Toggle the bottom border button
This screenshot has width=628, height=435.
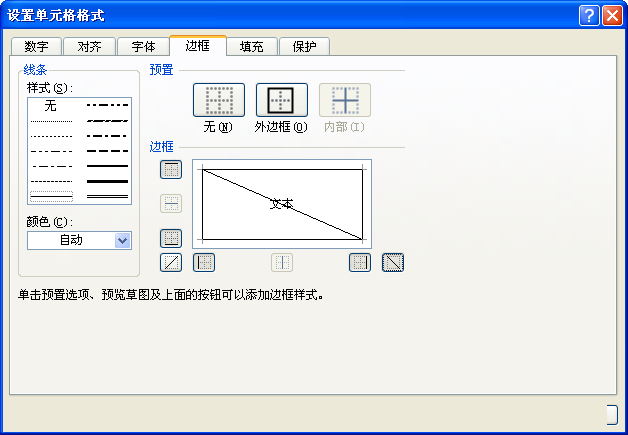171,238
